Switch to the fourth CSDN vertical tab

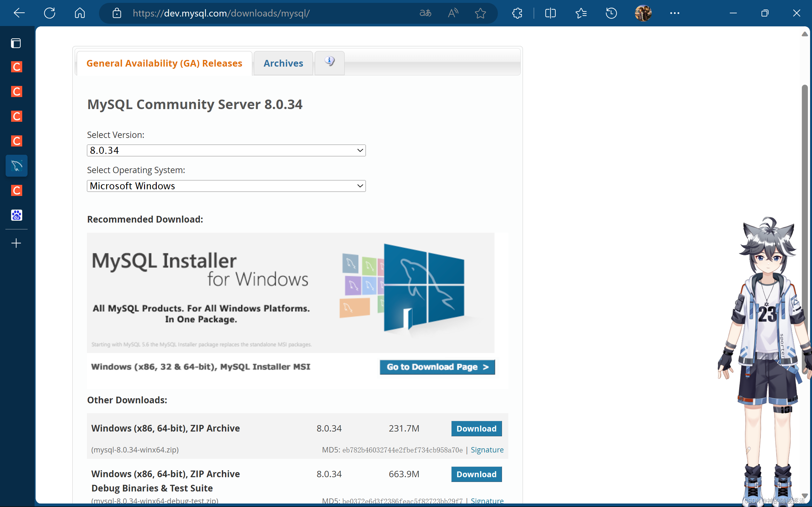click(x=17, y=141)
